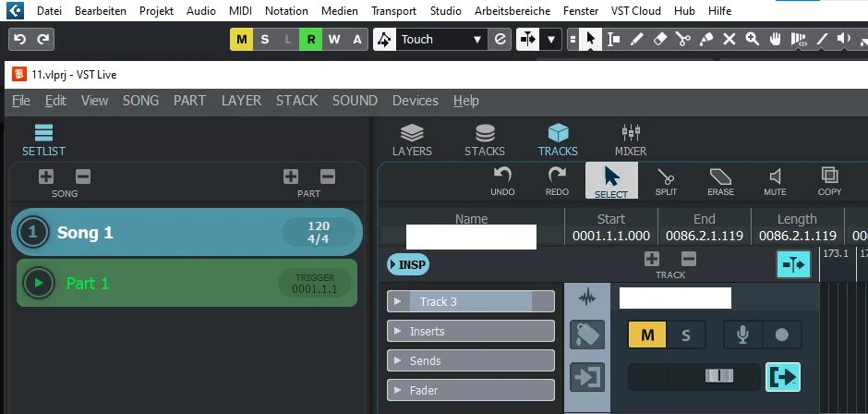Image resolution: width=868 pixels, height=414 pixels.
Task: Unmute Track 3 with yellow M button
Action: pos(647,335)
